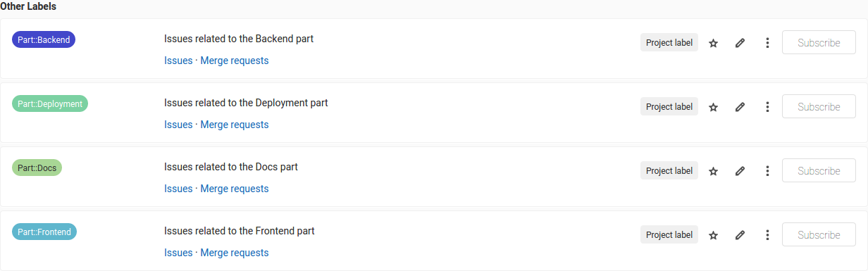
Task: Click pencil icon for Part::Docs label
Action: pyautogui.click(x=740, y=171)
